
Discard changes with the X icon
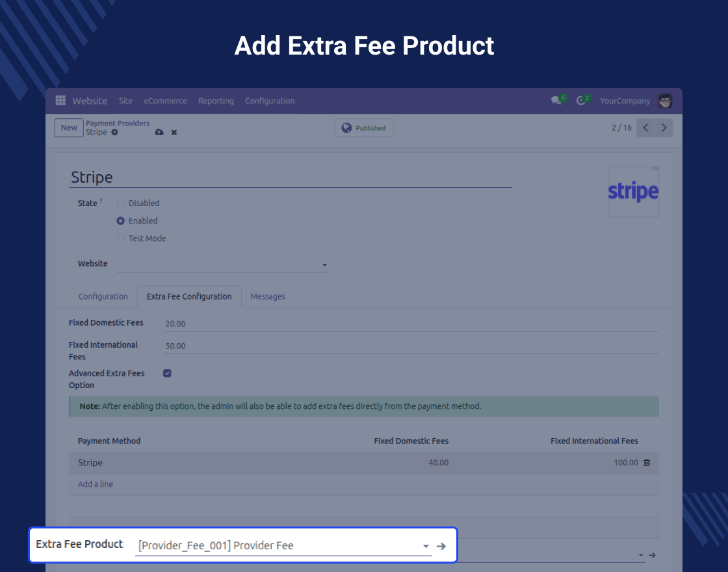tap(174, 132)
